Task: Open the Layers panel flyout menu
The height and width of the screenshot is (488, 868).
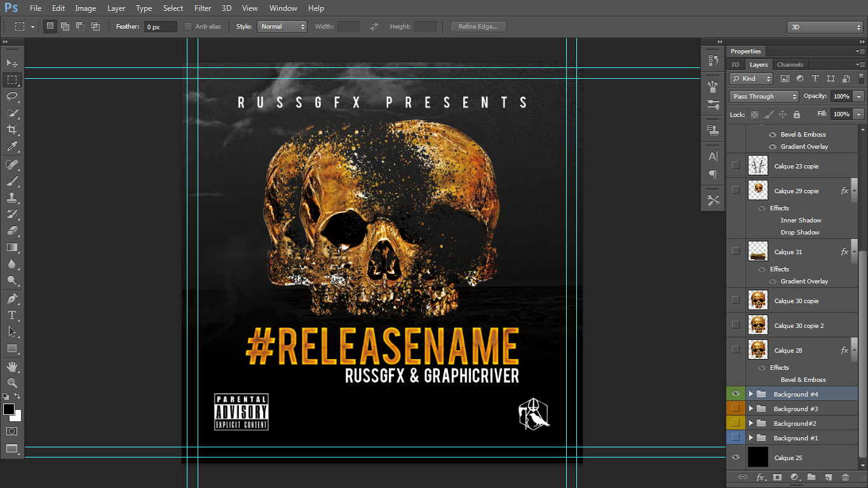Action: click(x=860, y=65)
